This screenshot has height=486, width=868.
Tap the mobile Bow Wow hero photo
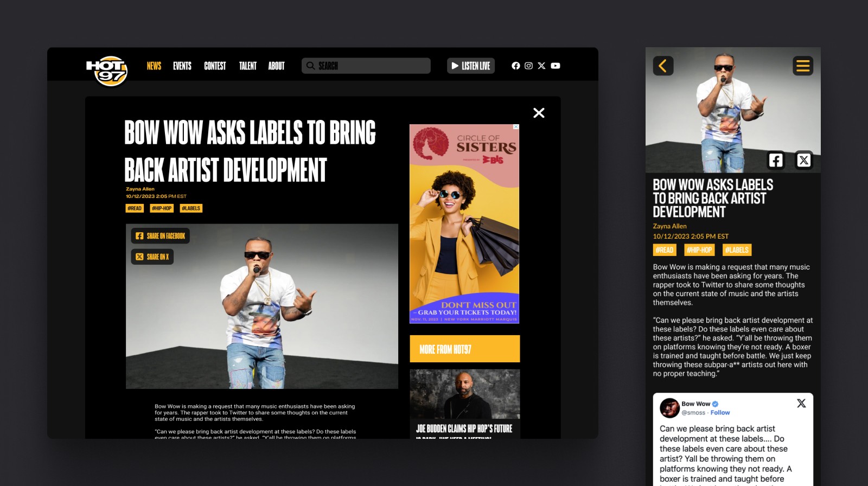[x=733, y=110]
